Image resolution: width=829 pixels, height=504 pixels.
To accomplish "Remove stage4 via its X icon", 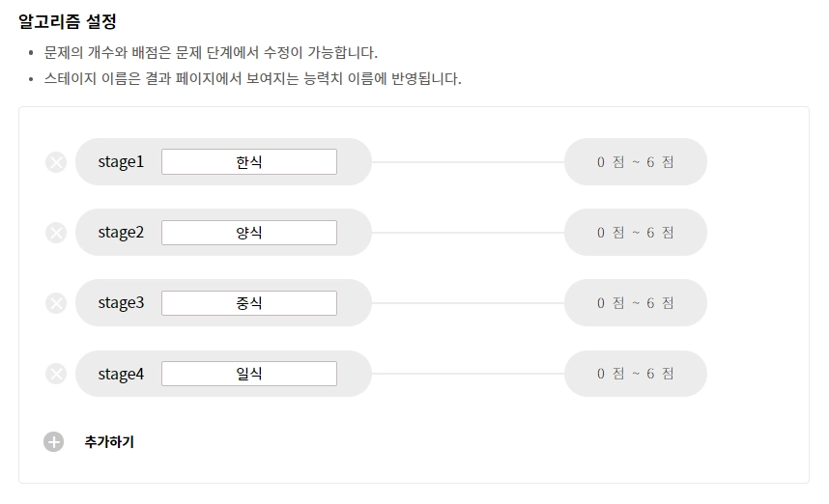I will (x=56, y=374).
